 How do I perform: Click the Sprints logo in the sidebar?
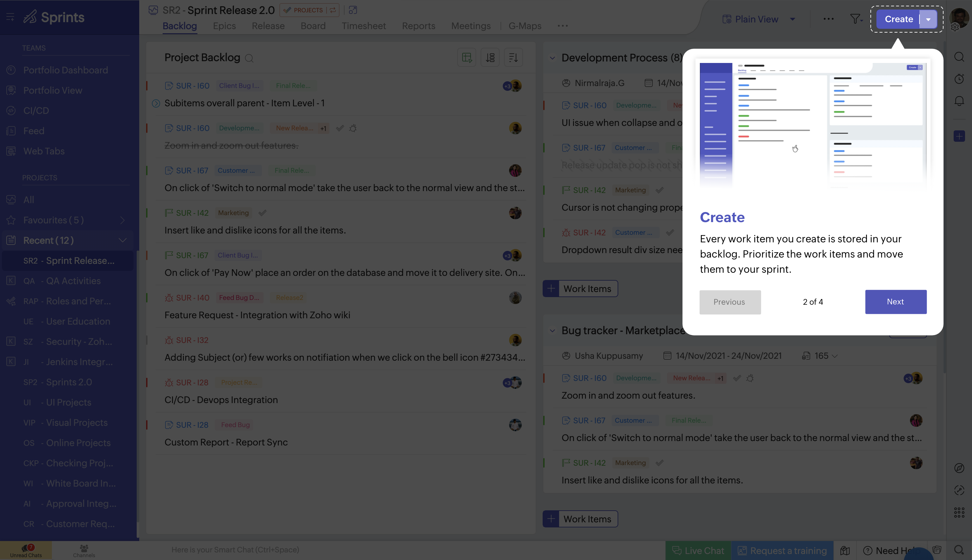(x=54, y=17)
